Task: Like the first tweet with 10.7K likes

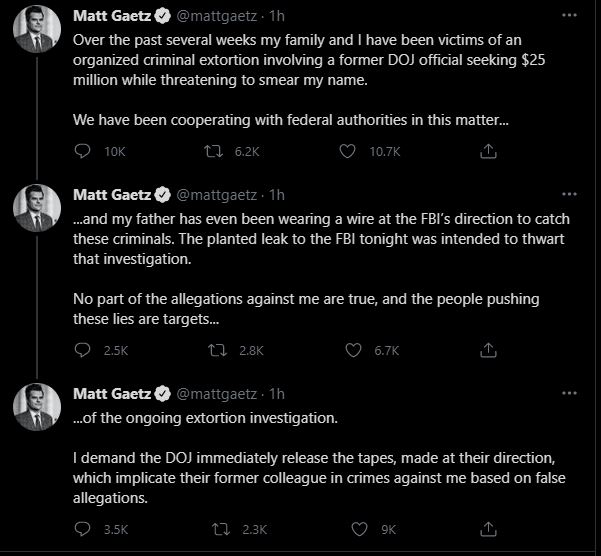Action: (348, 151)
